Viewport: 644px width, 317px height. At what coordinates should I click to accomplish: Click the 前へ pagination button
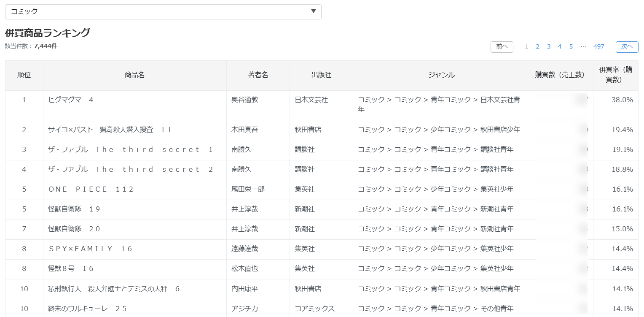(502, 47)
